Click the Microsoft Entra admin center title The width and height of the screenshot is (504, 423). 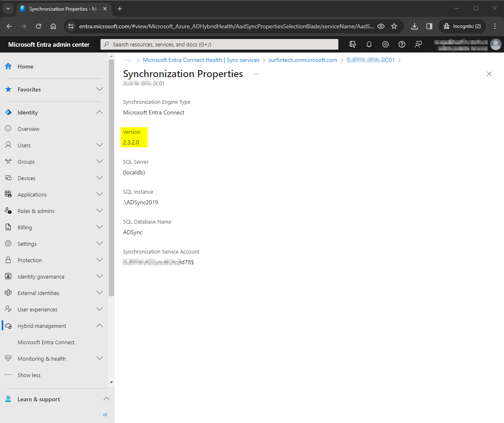49,44
